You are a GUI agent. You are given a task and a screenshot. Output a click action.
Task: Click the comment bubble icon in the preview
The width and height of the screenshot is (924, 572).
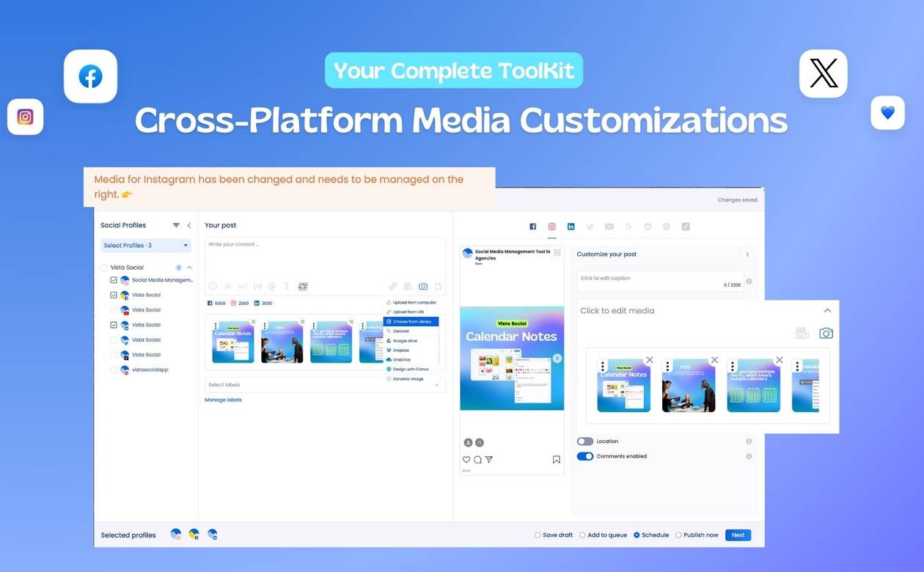click(x=477, y=460)
